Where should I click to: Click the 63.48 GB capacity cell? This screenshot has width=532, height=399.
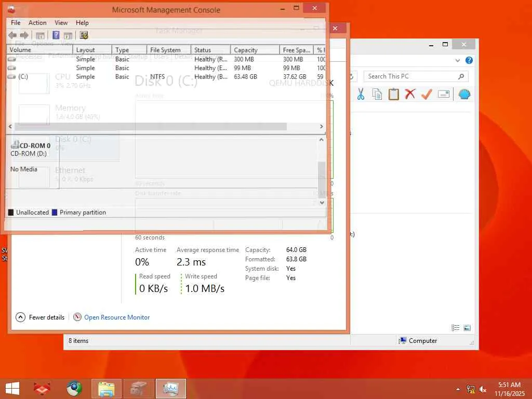coord(245,77)
